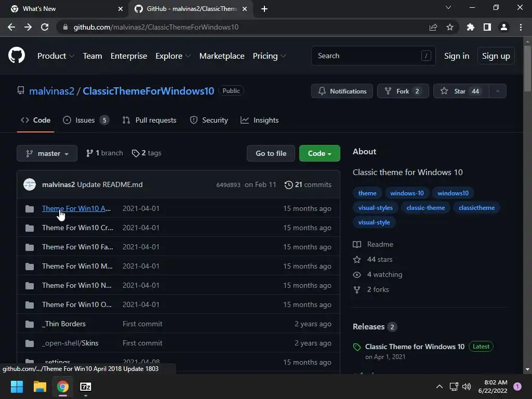Click the network tray icon
Image resolution: width=532 pixels, height=399 pixels.
(454, 387)
